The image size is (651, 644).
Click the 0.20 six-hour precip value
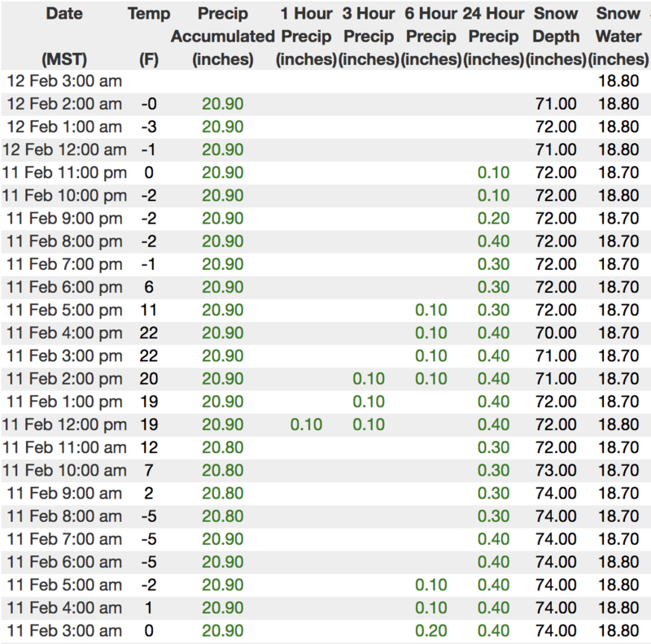click(431, 631)
